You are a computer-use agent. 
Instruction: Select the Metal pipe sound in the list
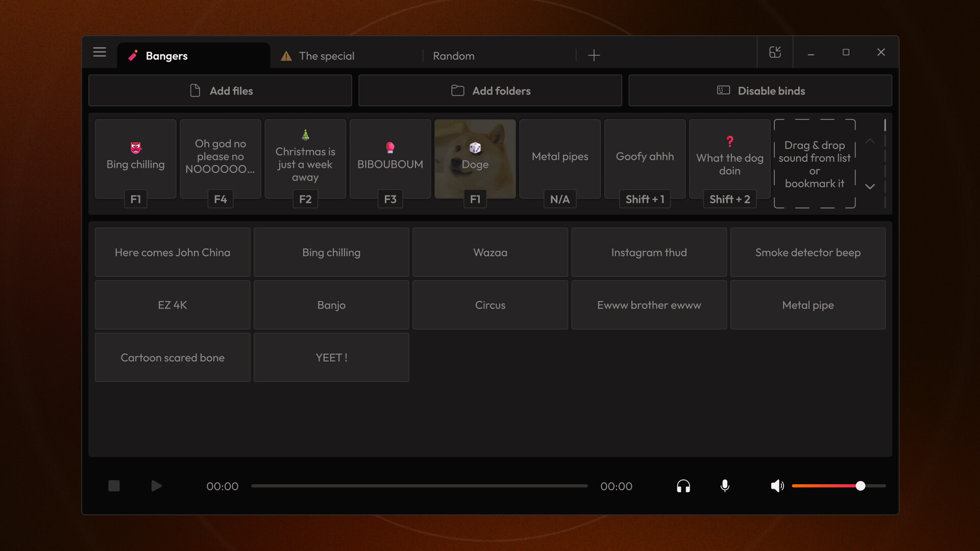(x=808, y=305)
